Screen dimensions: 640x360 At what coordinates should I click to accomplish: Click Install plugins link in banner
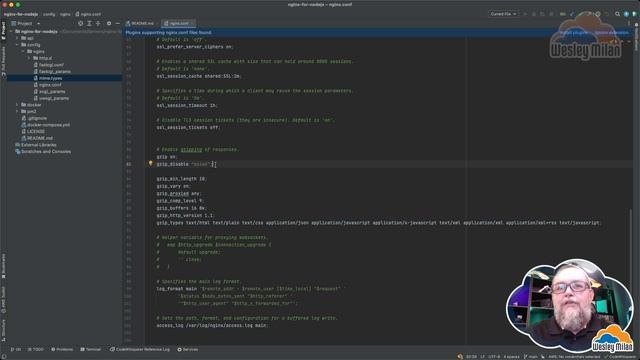(573, 32)
